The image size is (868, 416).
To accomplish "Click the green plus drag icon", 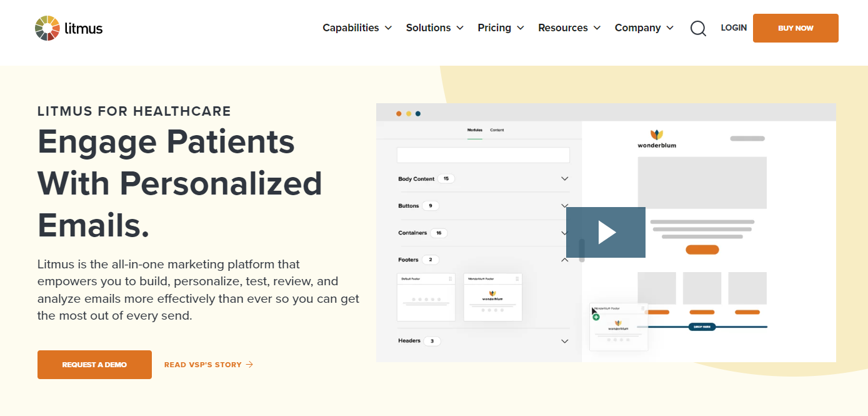I will point(596,317).
